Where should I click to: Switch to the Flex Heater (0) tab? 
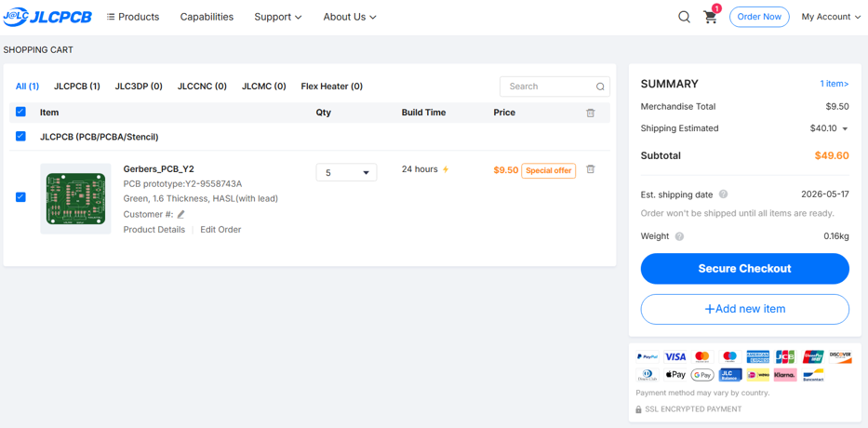coord(331,87)
